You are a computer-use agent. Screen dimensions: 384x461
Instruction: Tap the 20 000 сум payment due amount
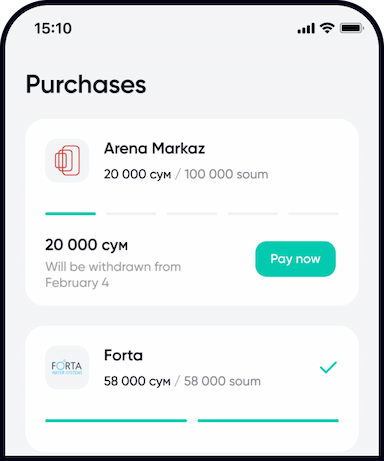[x=86, y=245]
